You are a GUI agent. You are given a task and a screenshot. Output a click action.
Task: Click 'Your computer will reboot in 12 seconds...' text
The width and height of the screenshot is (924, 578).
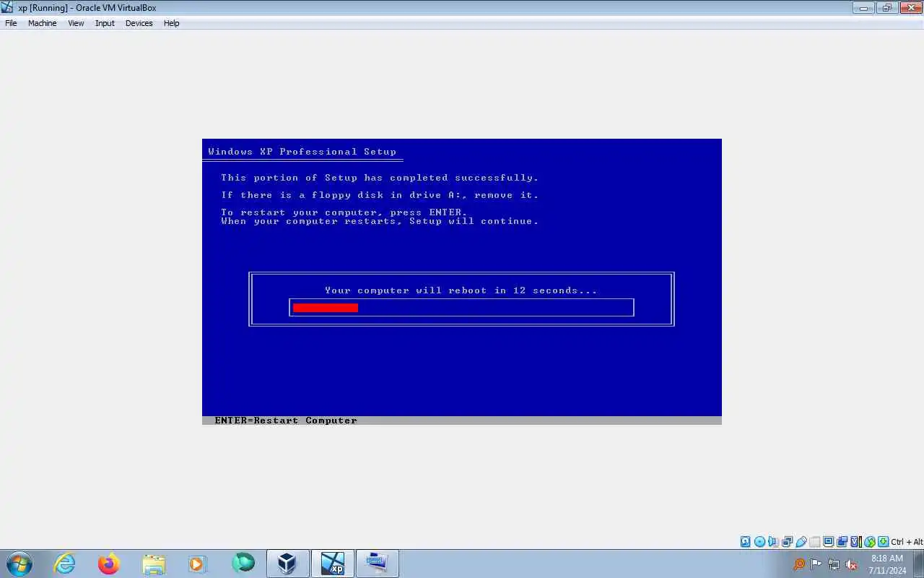coord(461,290)
